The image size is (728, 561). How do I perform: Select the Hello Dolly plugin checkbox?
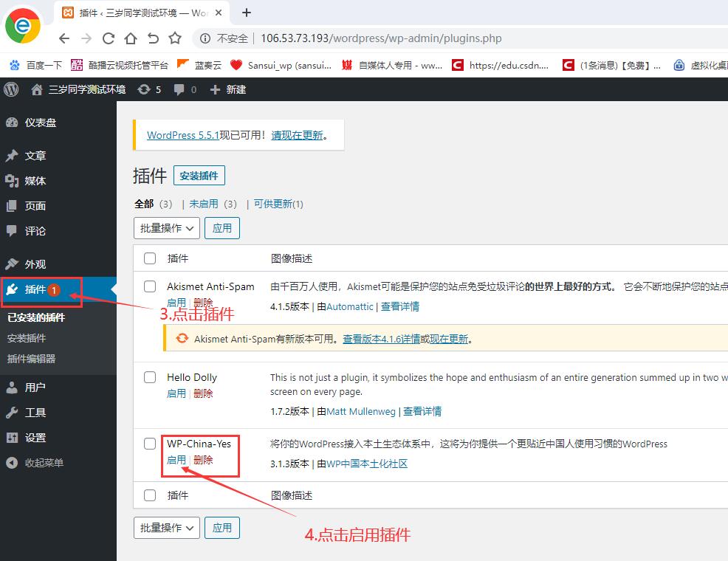coord(150,377)
